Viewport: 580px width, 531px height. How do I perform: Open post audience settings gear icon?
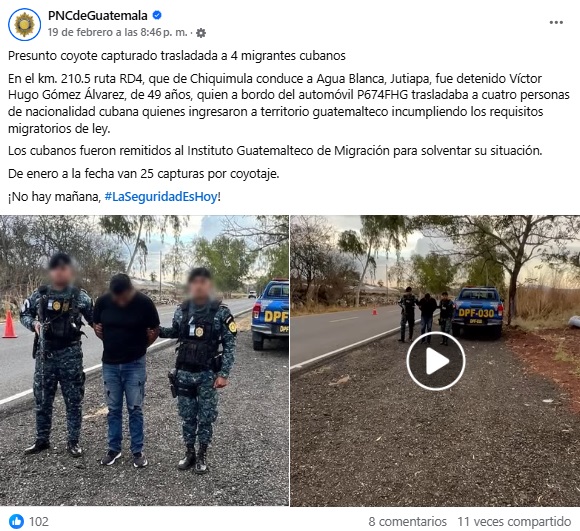coord(201,33)
